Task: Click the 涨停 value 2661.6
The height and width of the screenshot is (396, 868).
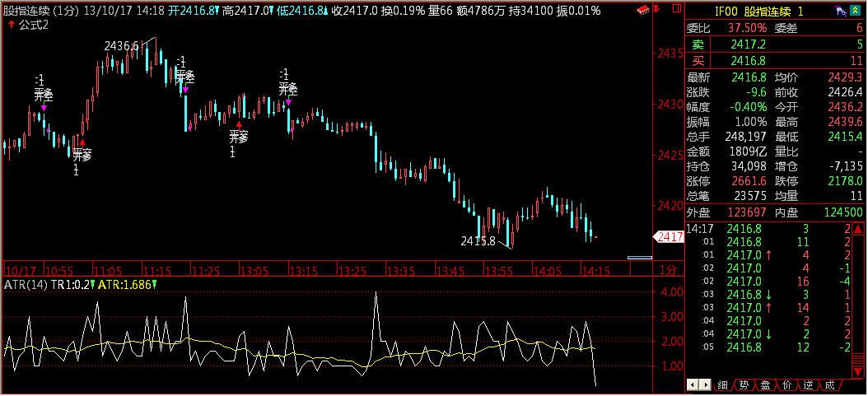Action: click(x=749, y=181)
